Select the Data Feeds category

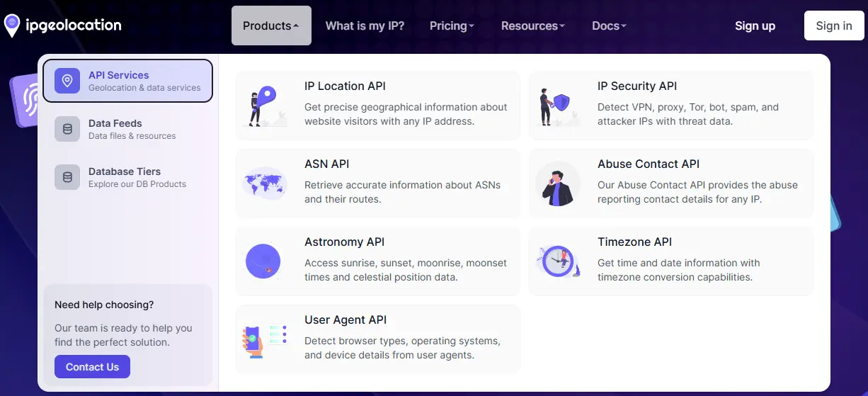pos(127,129)
